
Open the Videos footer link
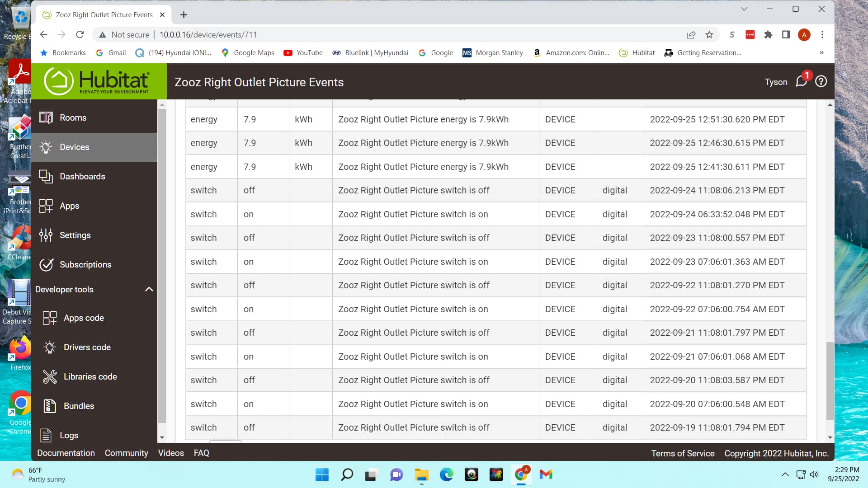171,453
